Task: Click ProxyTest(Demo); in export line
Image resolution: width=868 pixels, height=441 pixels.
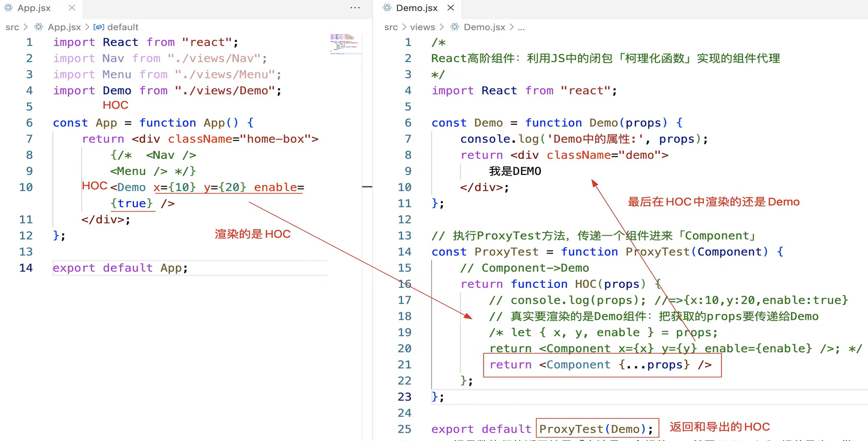Action: [x=596, y=429]
